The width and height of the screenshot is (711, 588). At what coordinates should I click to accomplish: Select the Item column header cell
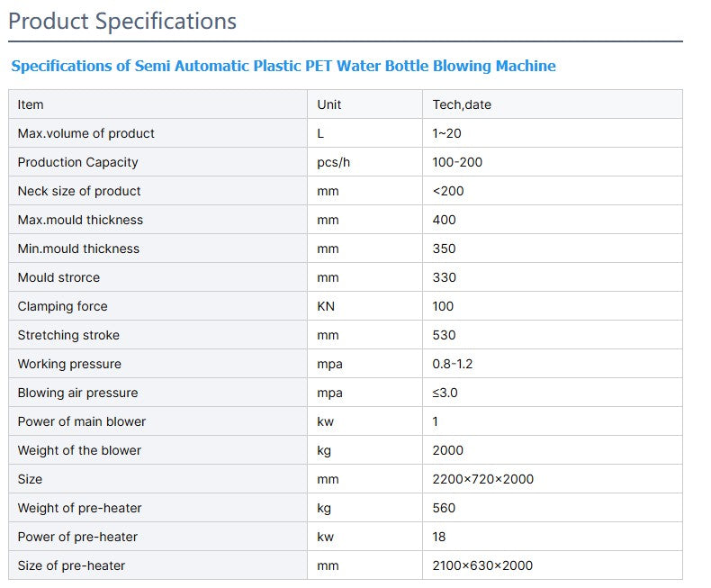(x=31, y=104)
